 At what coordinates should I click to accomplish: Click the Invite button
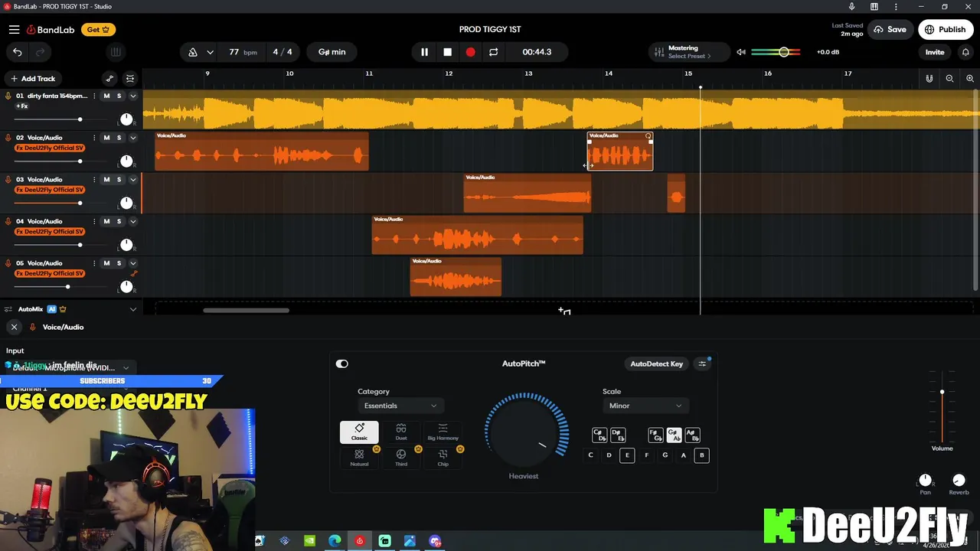[x=935, y=52]
